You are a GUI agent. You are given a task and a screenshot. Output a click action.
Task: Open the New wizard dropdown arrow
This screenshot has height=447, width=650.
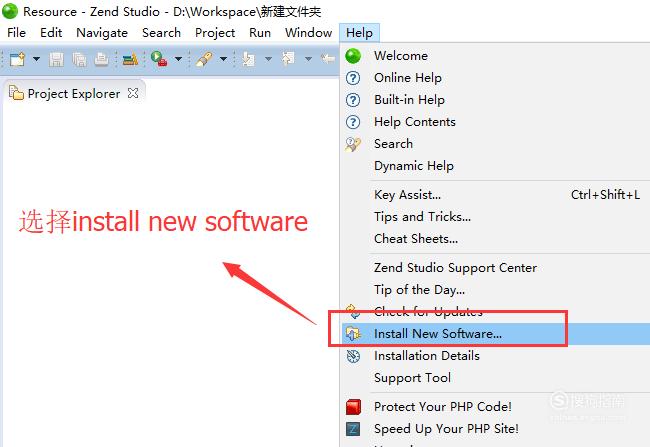pos(36,59)
